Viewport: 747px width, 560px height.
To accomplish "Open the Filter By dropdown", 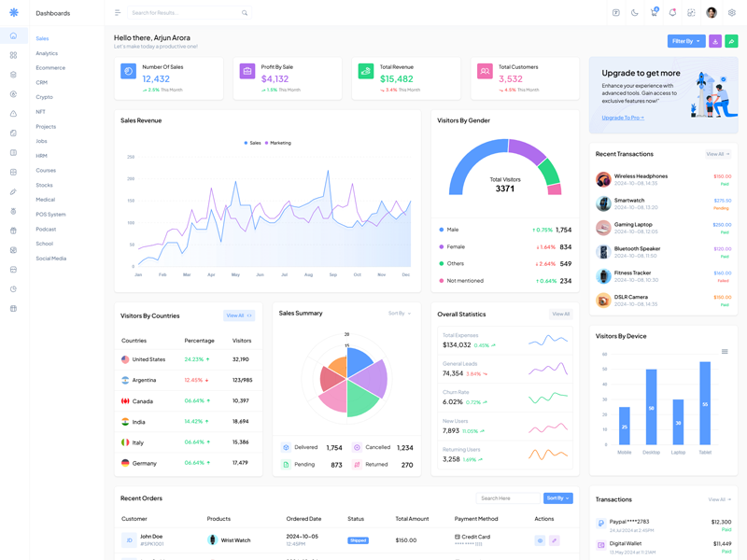I will coord(686,41).
